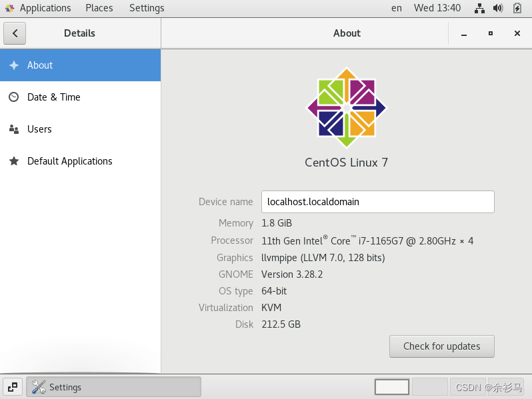
Task: Click the back arrow in Details header
Action: tap(15, 33)
